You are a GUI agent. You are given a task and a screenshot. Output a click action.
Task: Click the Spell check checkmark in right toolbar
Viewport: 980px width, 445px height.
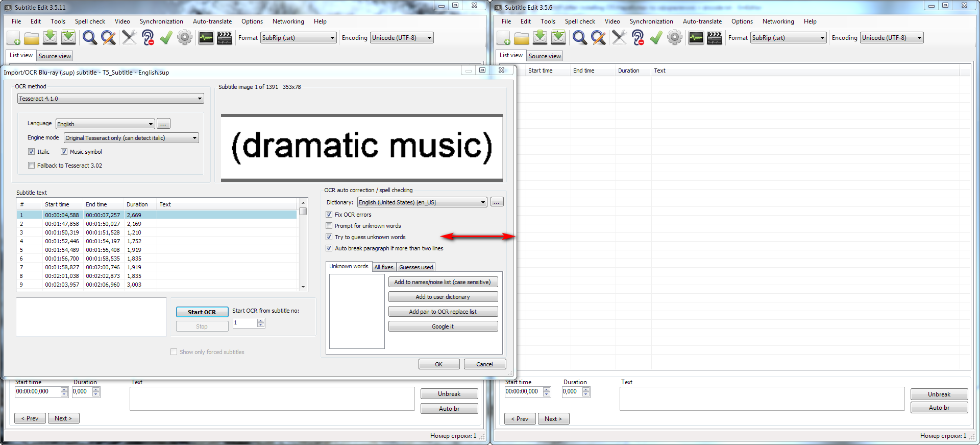pyautogui.click(x=656, y=38)
